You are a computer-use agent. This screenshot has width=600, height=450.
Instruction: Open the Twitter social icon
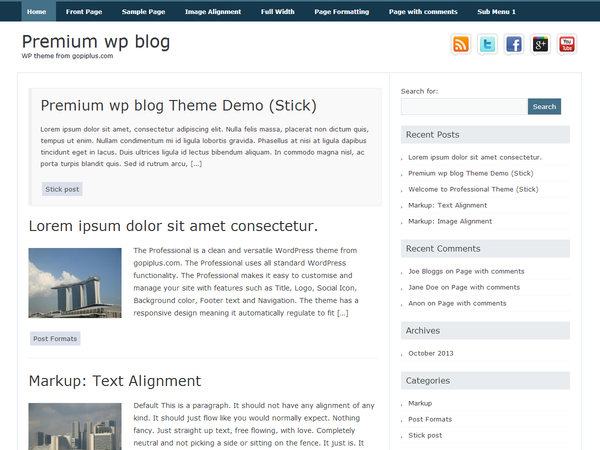(488, 44)
